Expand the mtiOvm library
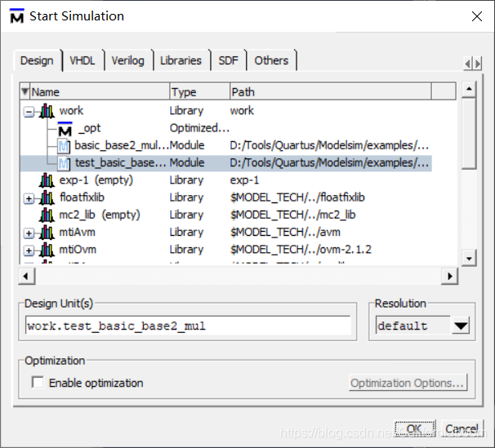Screen dimensions: 495x448 29,251
